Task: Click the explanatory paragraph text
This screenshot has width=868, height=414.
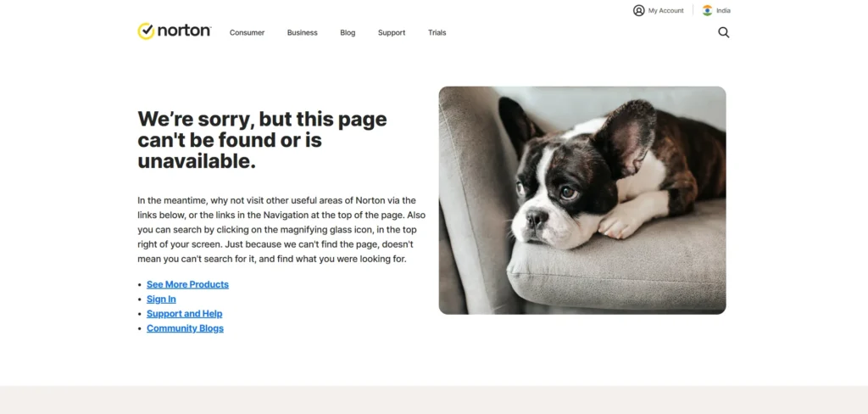Action: [281, 229]
